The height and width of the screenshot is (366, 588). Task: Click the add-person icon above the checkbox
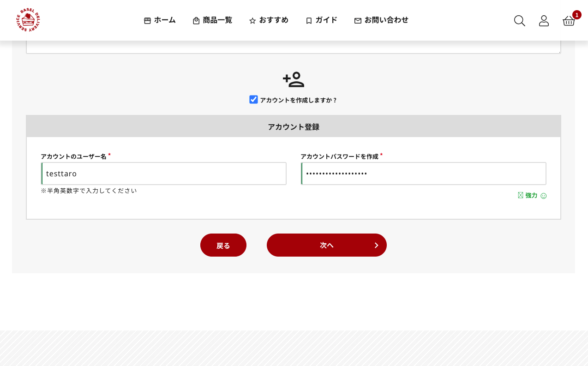[294, 79]
